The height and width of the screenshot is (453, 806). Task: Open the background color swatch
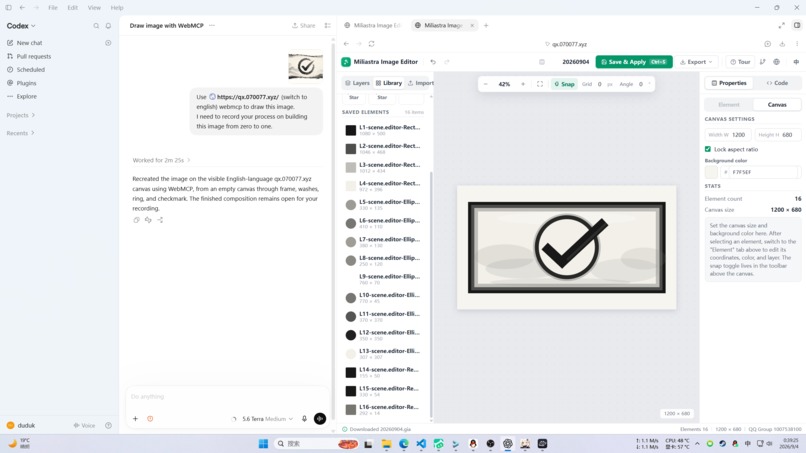pyautogui.click(x=711, y=172)
